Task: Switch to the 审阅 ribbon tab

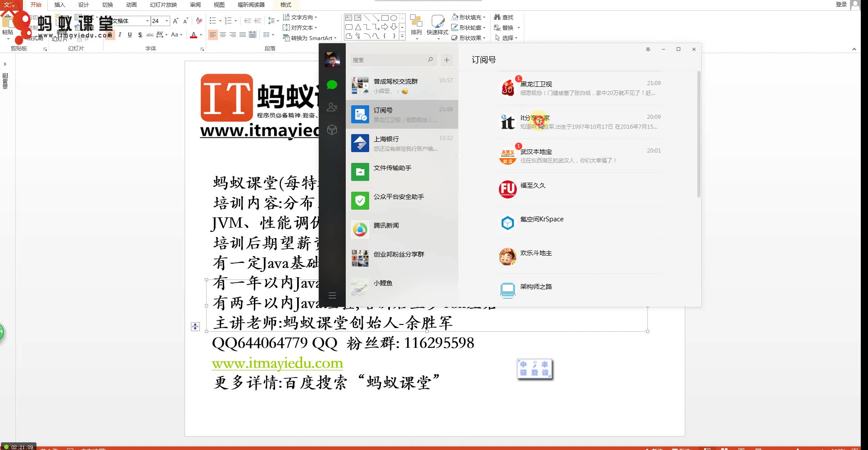Action: pyautogui.click(x=195, y=4)
